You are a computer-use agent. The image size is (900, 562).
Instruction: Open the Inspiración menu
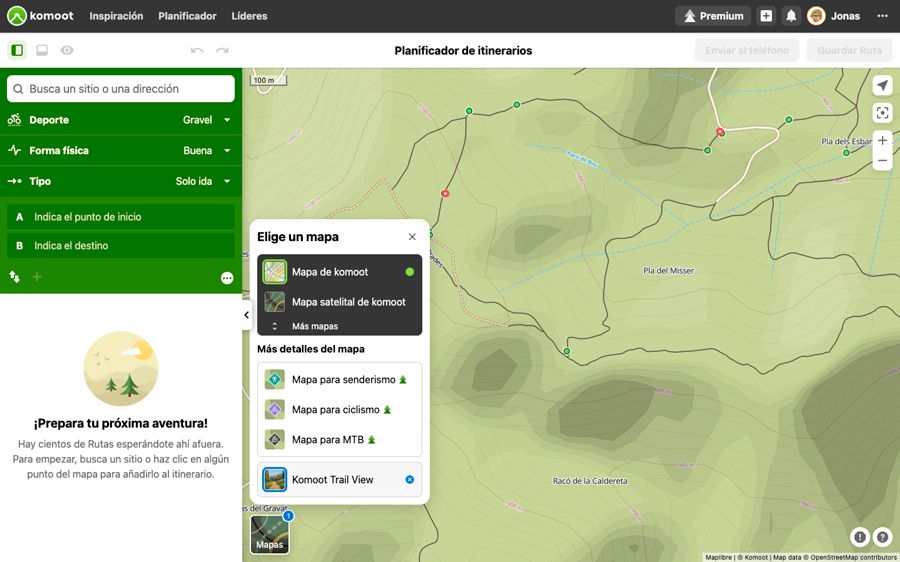coord(116,16)
